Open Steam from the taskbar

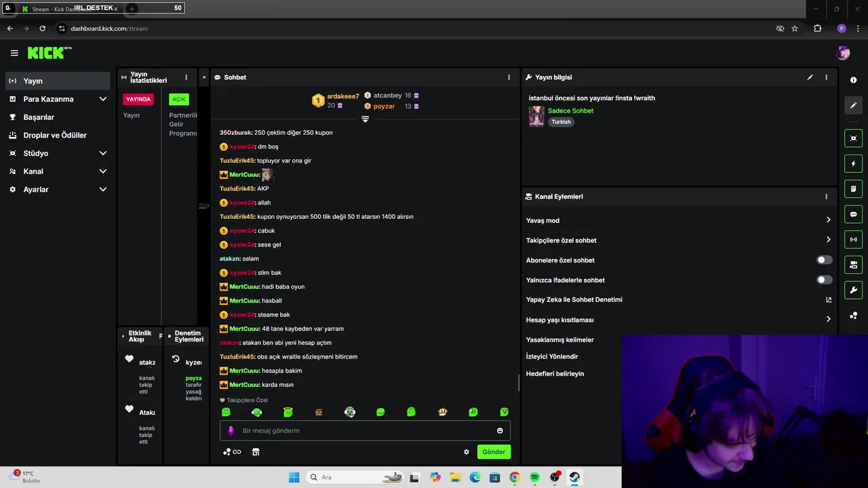click(x=574, y=477)
